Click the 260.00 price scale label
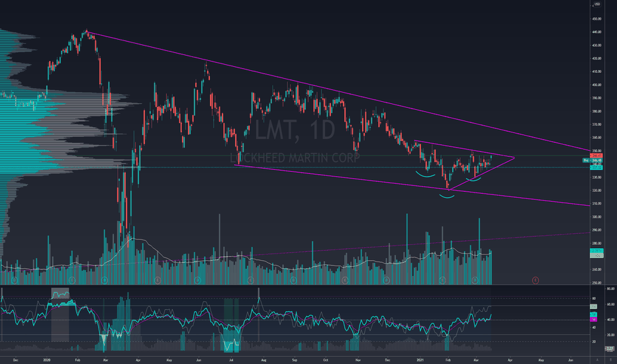The width and height of the screenshot is (617, 364). click(x=596, y=269)
